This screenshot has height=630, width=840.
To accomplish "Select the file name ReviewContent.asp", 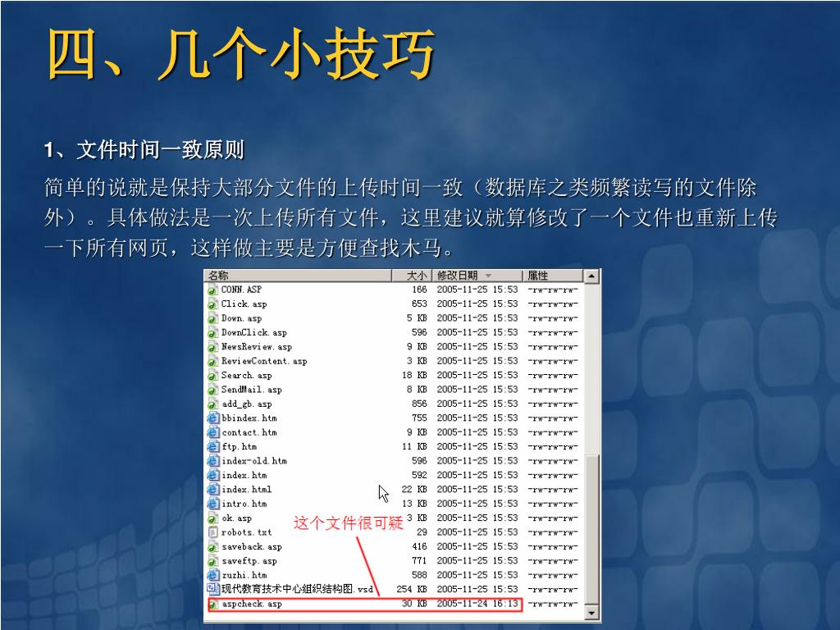I will click(x=264, y=361).
